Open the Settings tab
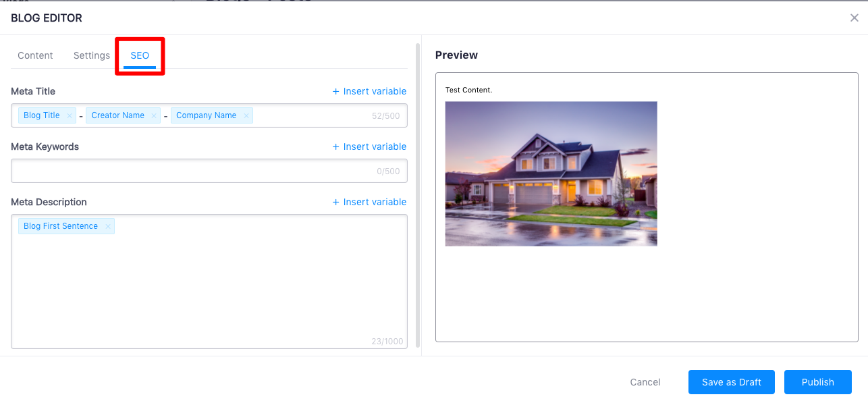868x403 pixels. point(92,55)
